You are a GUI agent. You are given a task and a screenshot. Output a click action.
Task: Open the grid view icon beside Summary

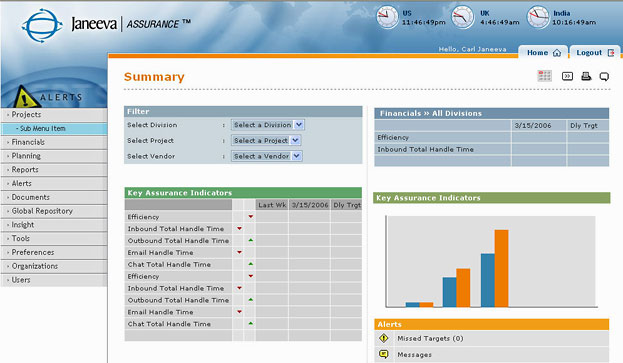544,76
